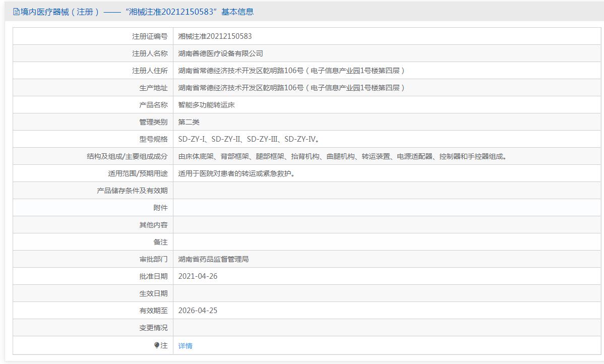This screenshot has height=364, width=604.
Task: Click approval department 湖南省药品监督管理局
Action: 213,259
